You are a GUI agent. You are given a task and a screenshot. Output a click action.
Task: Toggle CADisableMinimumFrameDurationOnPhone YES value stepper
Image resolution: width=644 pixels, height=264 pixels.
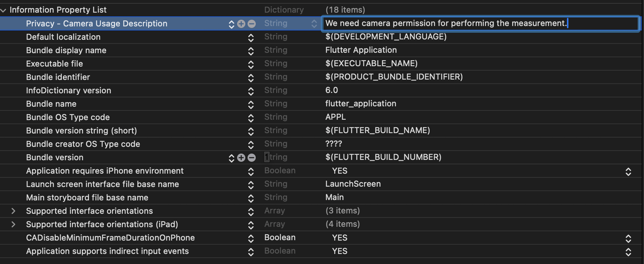pyautogui.click(x=628, y=238)
